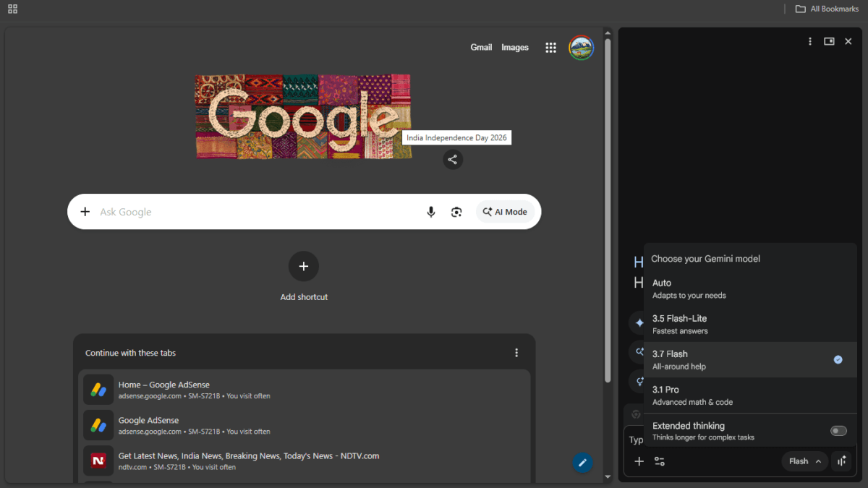Click the tab groups grid icon

point(12,9)
